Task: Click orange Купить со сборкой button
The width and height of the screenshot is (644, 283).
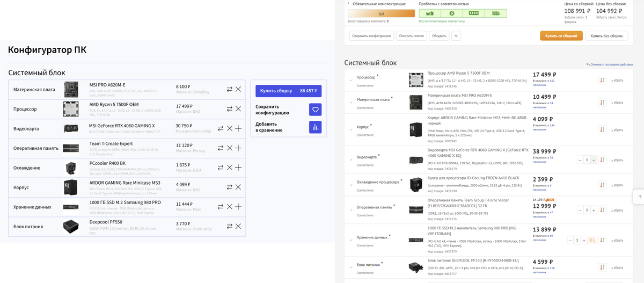Action: tap(561, 36)
